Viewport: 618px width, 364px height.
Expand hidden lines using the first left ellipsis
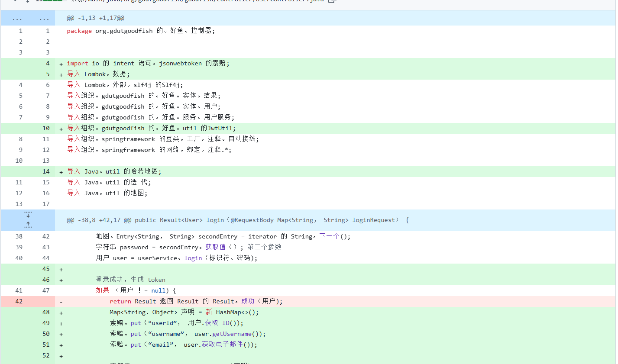click(x=17, y=18)
